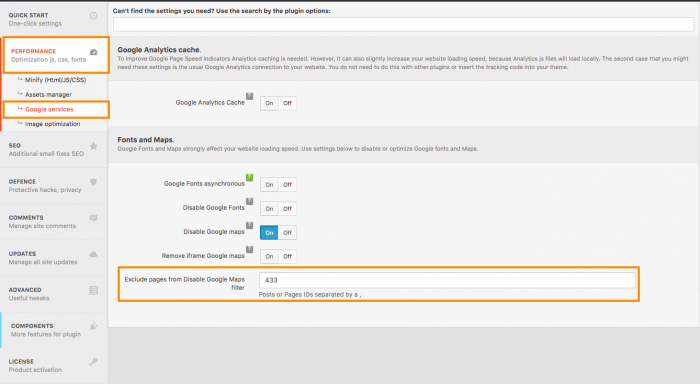Set Disable Google maps to Off
This screenshot has height=384, width=700.
tap(287, 233)
